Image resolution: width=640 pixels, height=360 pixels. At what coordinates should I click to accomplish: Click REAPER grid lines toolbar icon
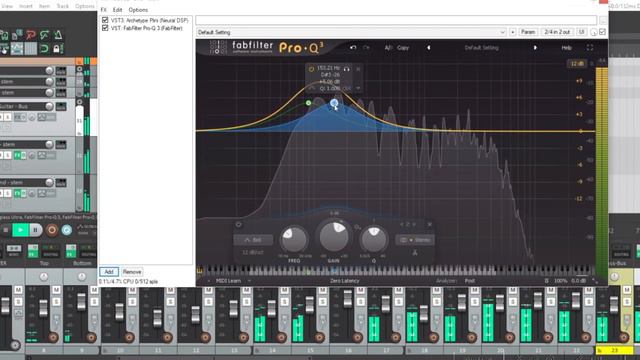click(31, 49)
